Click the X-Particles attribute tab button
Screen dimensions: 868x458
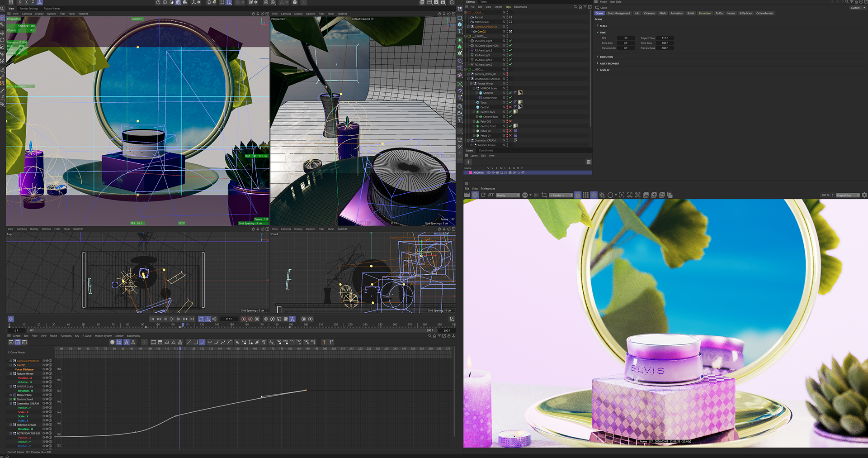(x=745, y=13)
